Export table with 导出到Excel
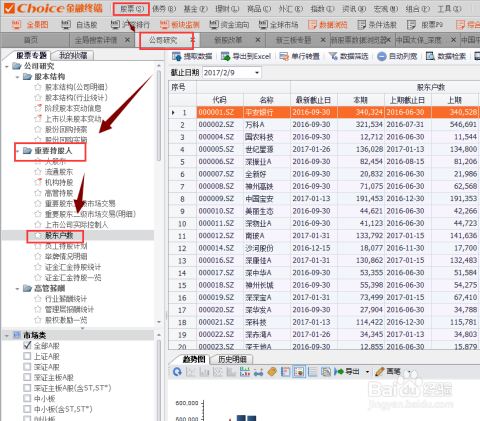Viewport: 480px width, 421px height. pyautogui.click(x=245, y=56)
